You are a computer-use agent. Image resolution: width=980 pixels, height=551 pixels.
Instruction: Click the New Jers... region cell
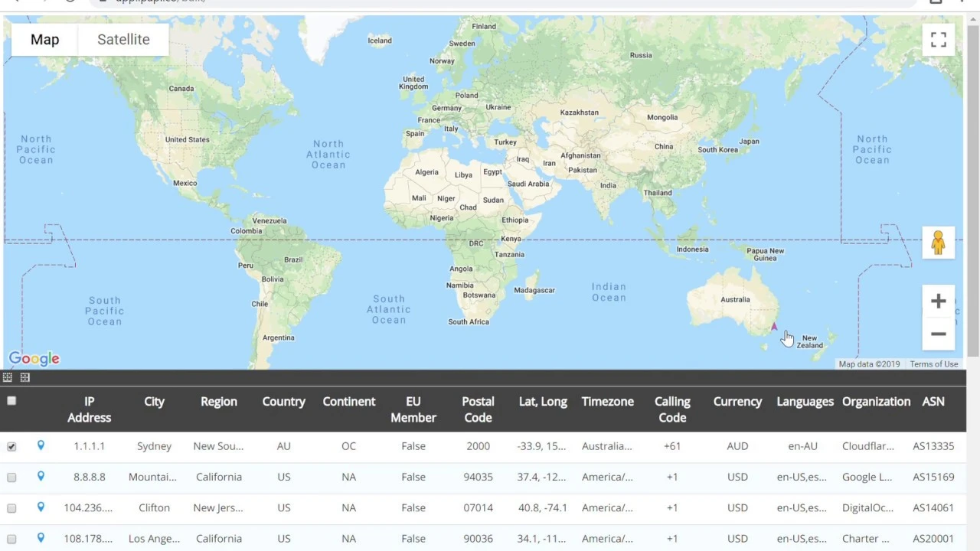click(218, 508)
